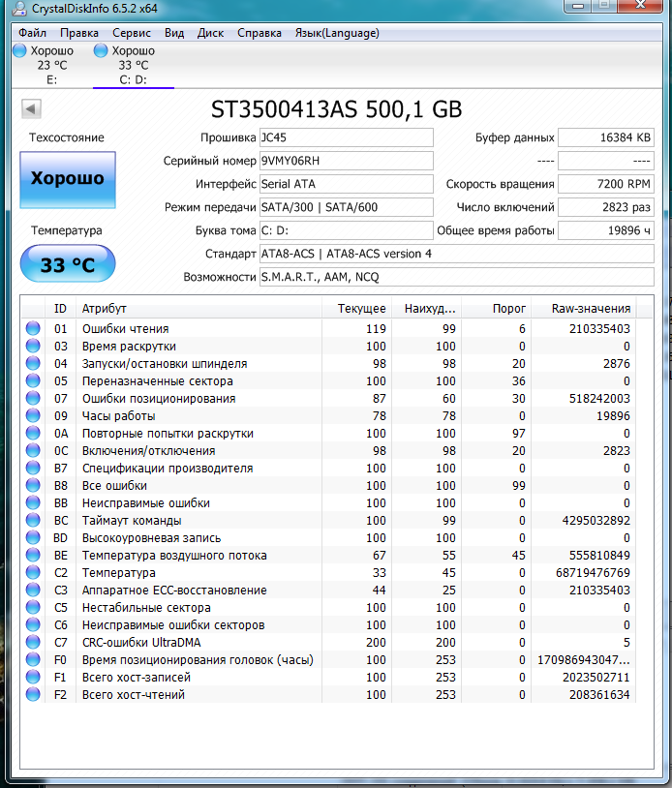672x788 pixels.
Task: Open the Файл menu
Action: [32, 33]
